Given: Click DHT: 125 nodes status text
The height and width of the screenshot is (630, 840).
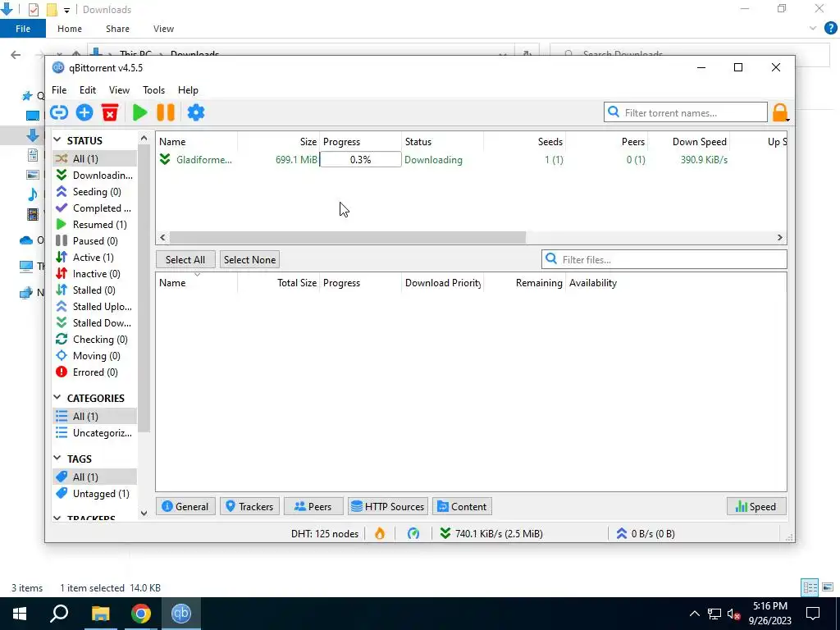Looking at the screenshot, I should click(x=325, y=533).
